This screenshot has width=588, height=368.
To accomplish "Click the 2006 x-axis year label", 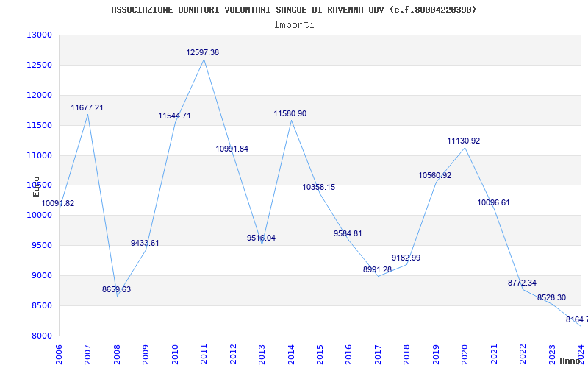I will tap(59, 354).
